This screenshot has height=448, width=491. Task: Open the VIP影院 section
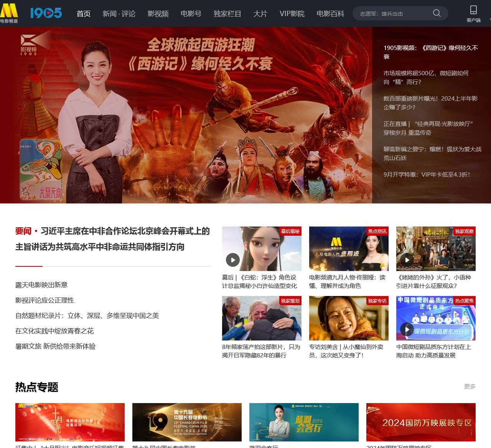[292, 14]
